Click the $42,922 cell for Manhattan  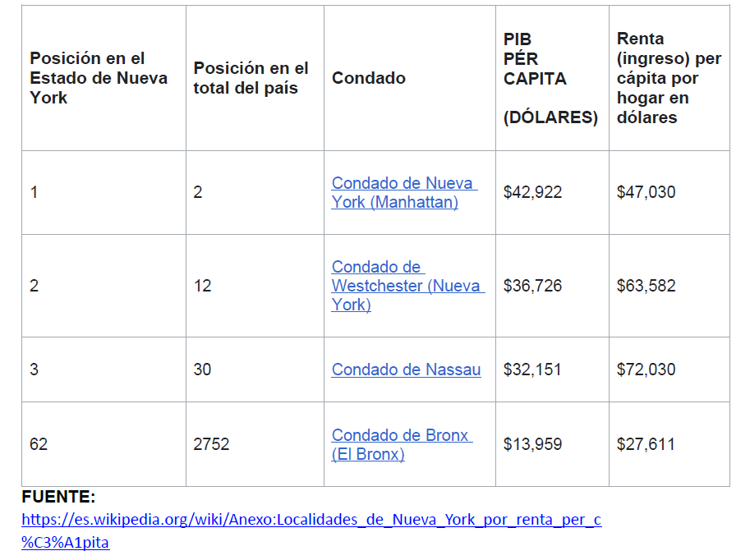pyautogui.click(x=533, y=192)
